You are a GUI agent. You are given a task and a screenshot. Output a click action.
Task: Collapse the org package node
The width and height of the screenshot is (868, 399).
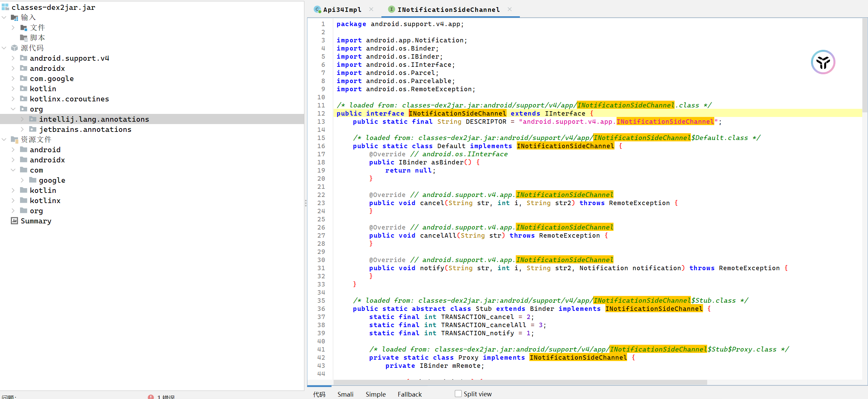click(x=13, y=109)
